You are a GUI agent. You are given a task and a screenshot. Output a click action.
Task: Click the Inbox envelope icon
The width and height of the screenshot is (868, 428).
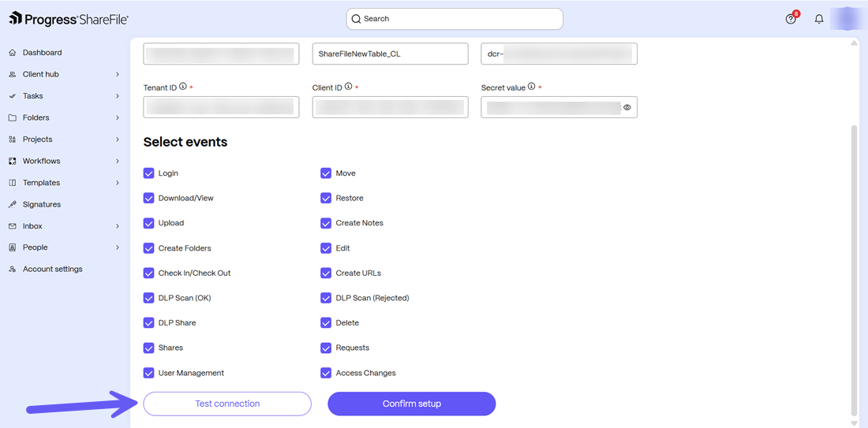[x=13, y=226]
